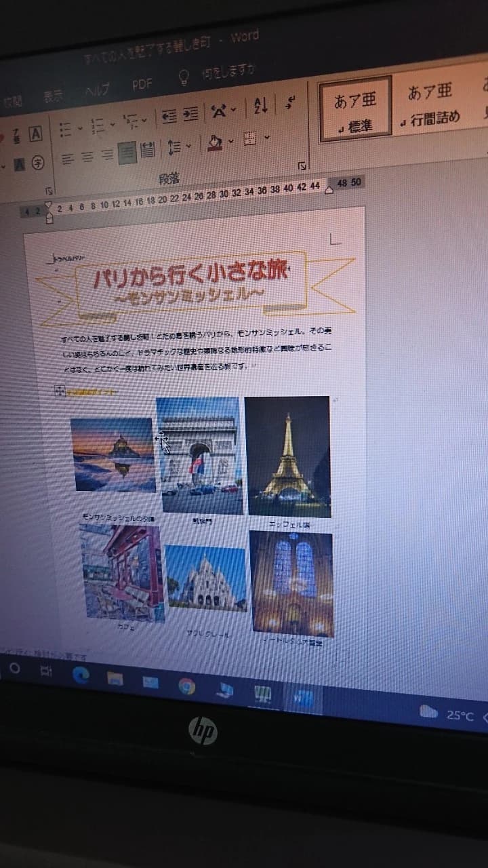The image size is (488, 868).
Task: Click the カフェ caption text
Action: click(x=125, y=628)
